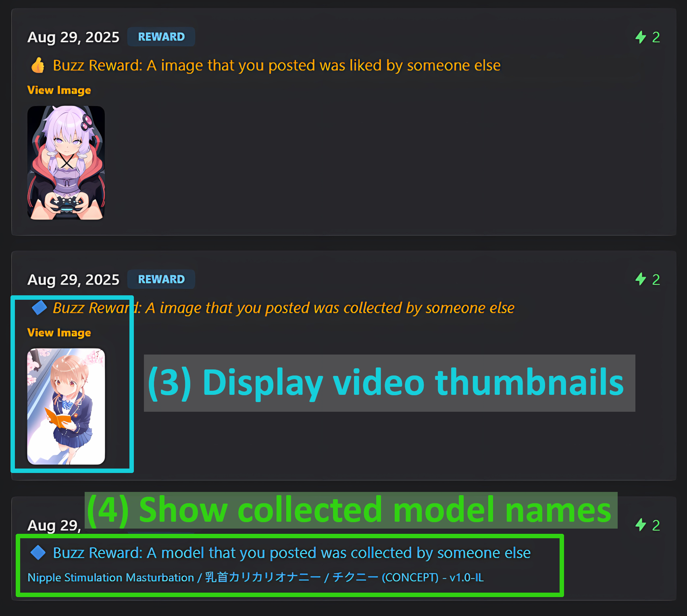Click the Aug 29, 2025 date on the first entry
The width and height of the screenshot is (687, 616).
pyautogui.click(x=73, y=37)
